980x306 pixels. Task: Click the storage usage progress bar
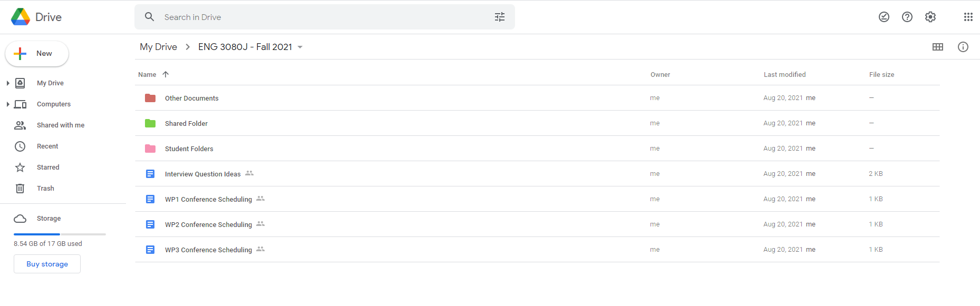pos(60,234)
